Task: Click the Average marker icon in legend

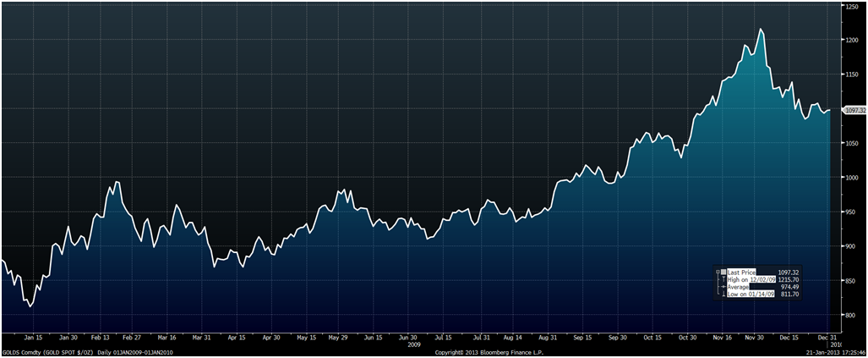Action: (723, 286)
